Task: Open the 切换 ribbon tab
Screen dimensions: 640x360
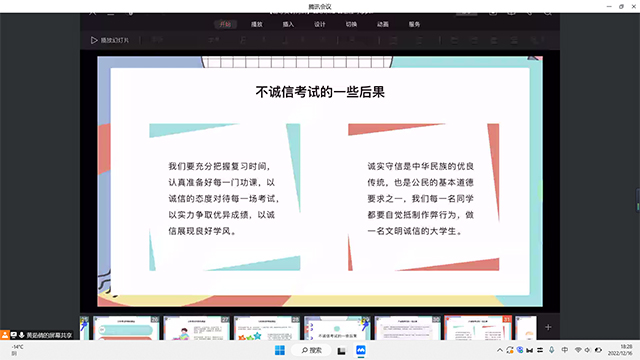Action: [x=351, y=24]
